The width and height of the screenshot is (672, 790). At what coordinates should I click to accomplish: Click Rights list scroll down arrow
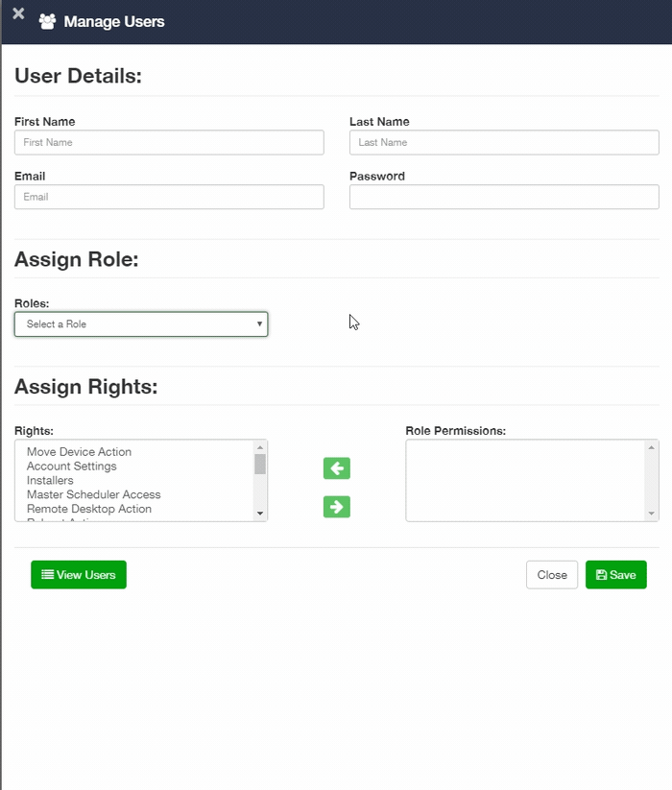[260, 515]
